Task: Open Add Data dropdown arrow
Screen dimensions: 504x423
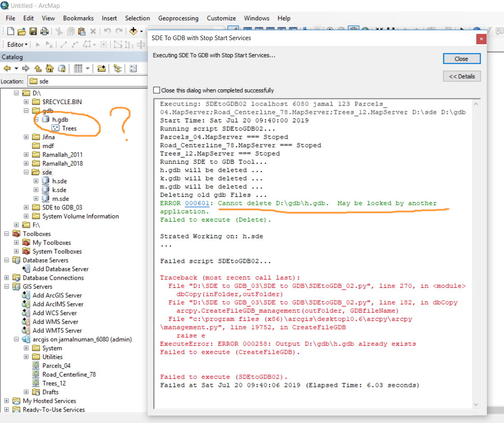Action: (x=141, y=31)
